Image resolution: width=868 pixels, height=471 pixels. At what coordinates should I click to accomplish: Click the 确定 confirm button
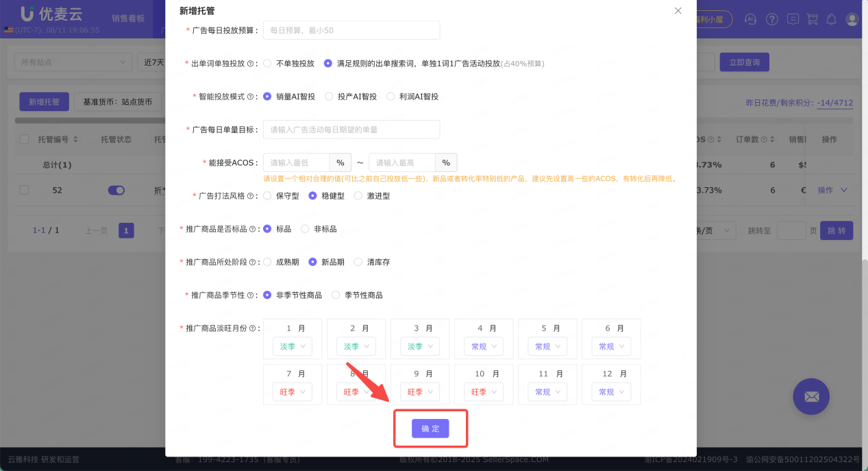tap(430, 428)
